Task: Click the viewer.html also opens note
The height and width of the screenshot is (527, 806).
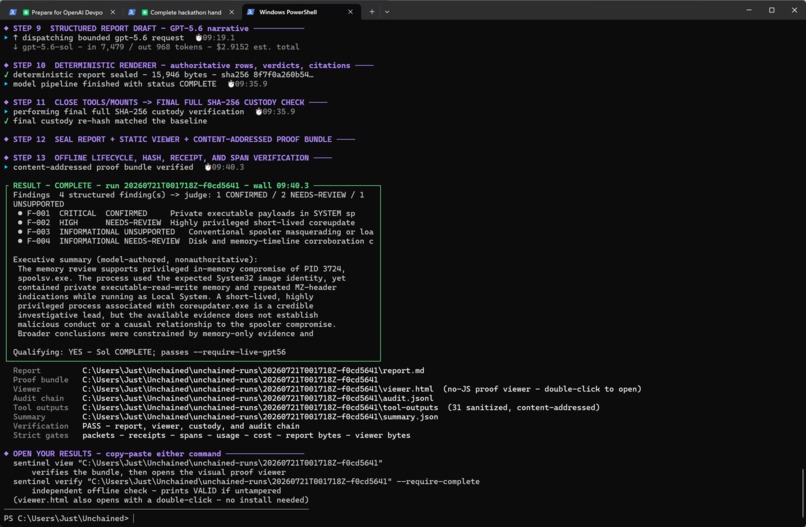Action: click(161, 500)
